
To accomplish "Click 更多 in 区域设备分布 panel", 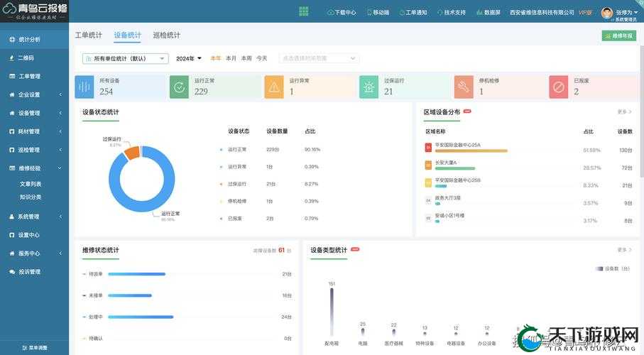I will coord(624,111).
